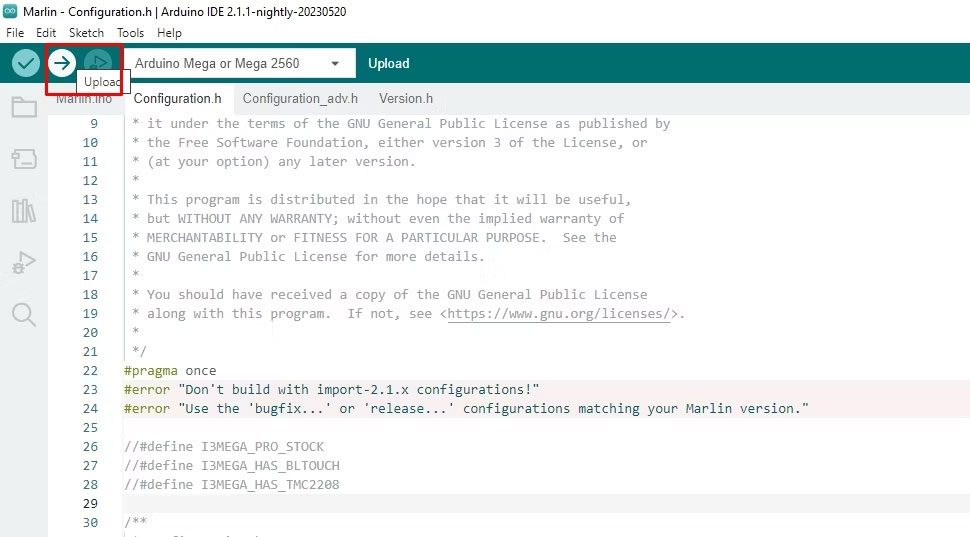Open the Boards Manager sidebar icon
This screenshot has height=537, width=970.
[x=24, y=159]
